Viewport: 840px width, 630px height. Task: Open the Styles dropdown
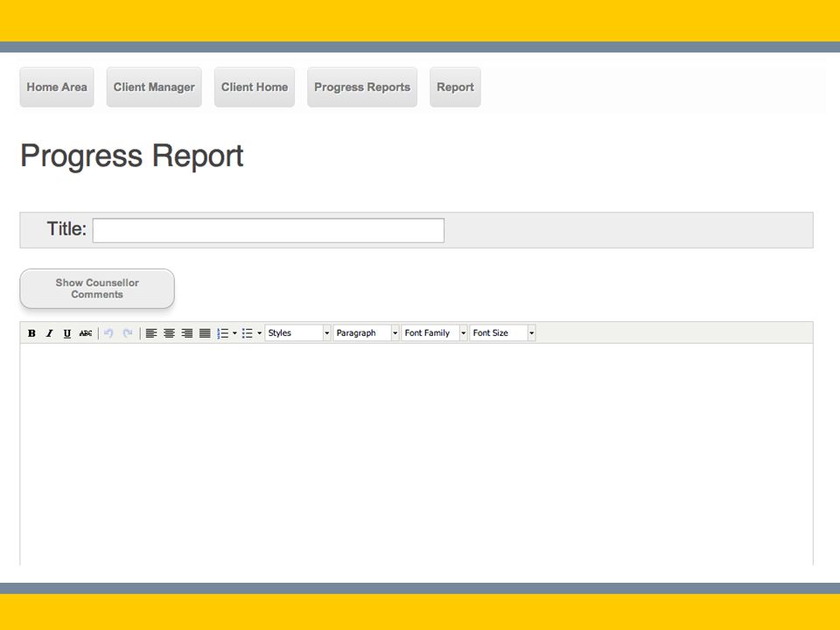297,333
